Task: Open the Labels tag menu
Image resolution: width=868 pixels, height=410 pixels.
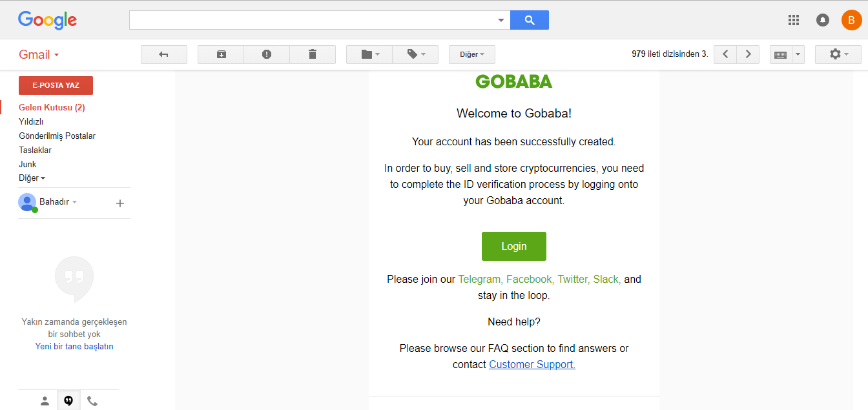Action: pos(415,54)
